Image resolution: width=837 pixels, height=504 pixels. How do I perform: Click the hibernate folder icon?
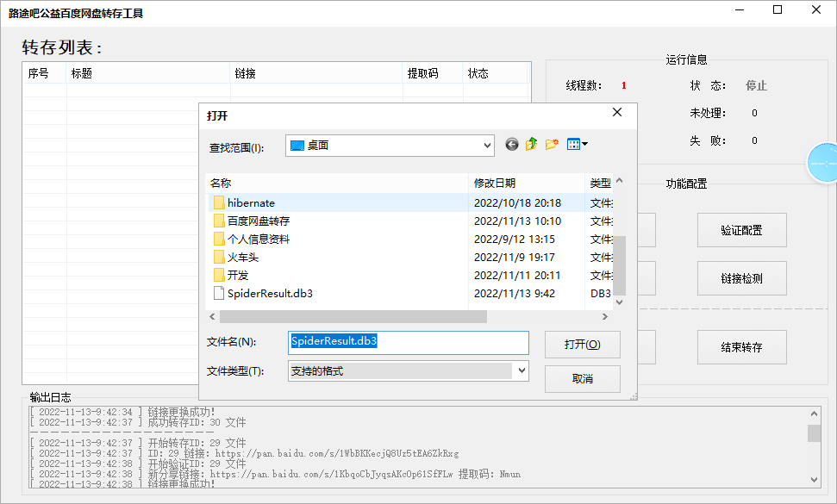coord(219,202)
